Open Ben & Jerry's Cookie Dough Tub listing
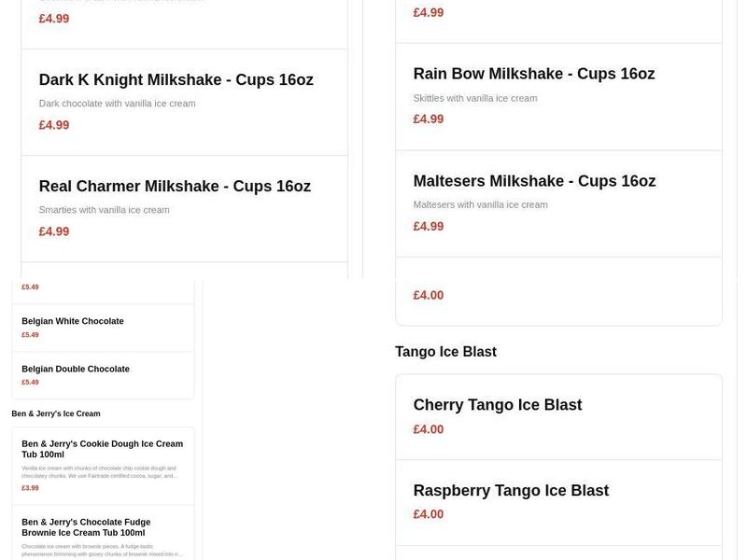The image size is (747, 560). tap(101, 449)
